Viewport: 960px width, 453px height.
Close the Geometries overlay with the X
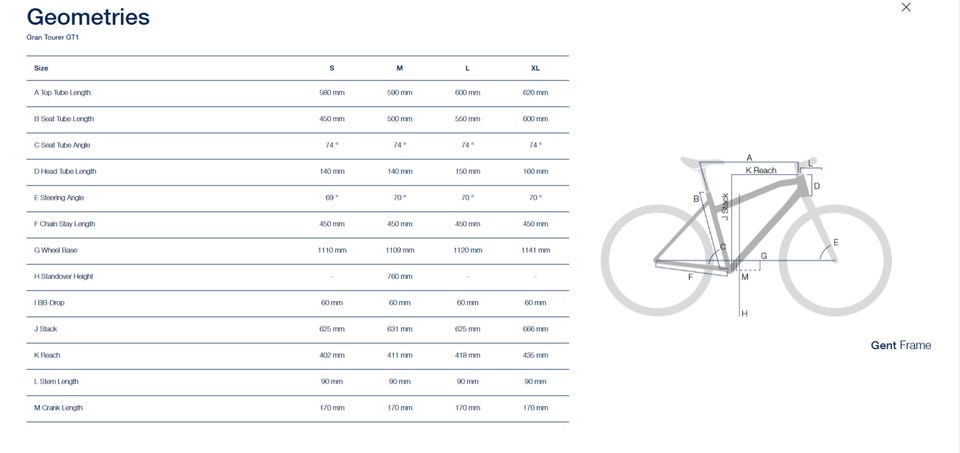[906, 7]
